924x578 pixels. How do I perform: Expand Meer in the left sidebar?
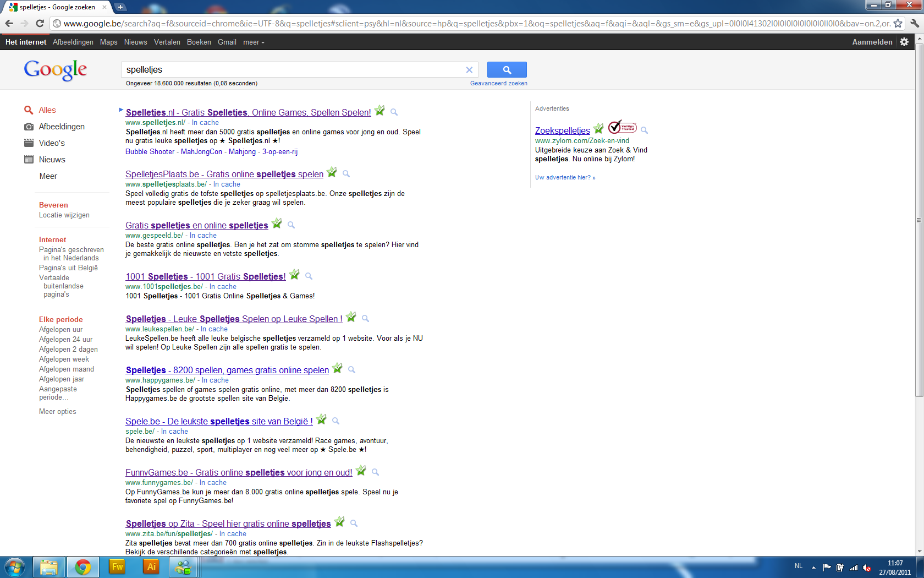[x=48, y=176]
